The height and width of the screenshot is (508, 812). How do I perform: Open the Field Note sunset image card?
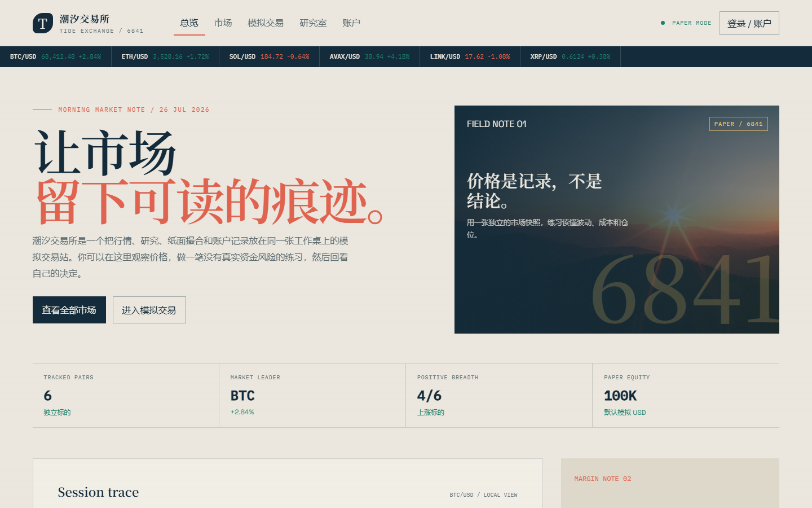pyautogui.click(x=617, y=220)
